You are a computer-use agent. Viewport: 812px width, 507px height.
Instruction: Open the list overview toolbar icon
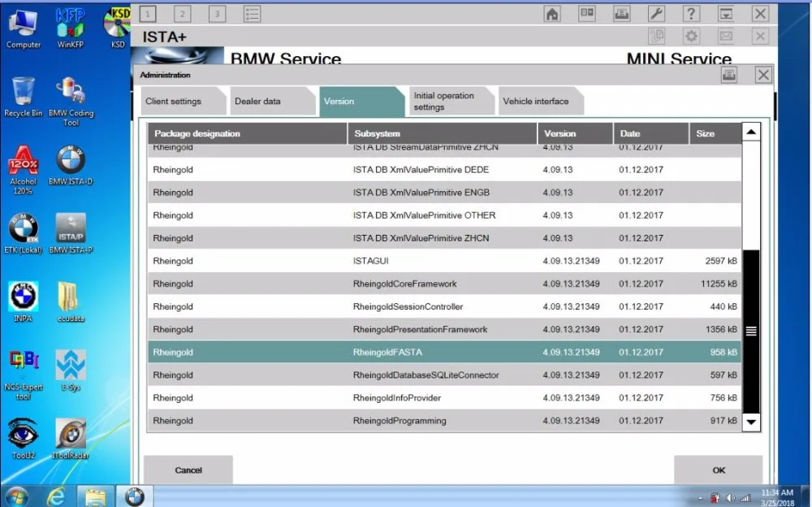click(252, 14)
